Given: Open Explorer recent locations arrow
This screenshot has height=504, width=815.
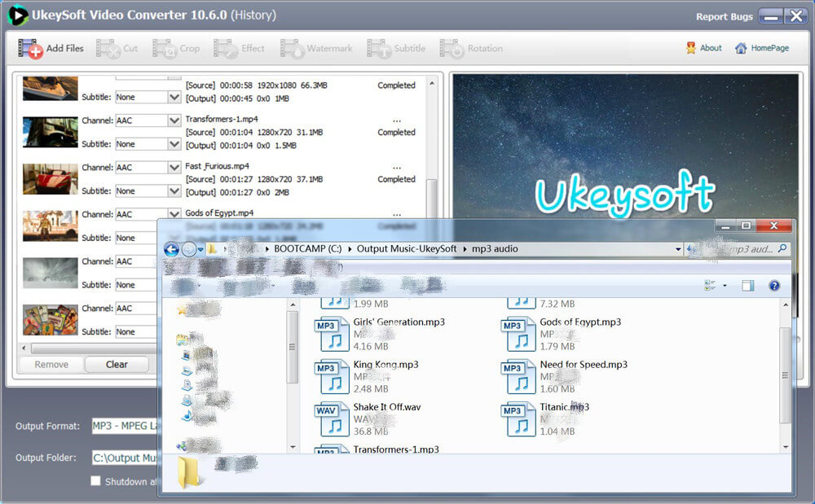Looking at the screenshot, I should click(x=200, y=250).
